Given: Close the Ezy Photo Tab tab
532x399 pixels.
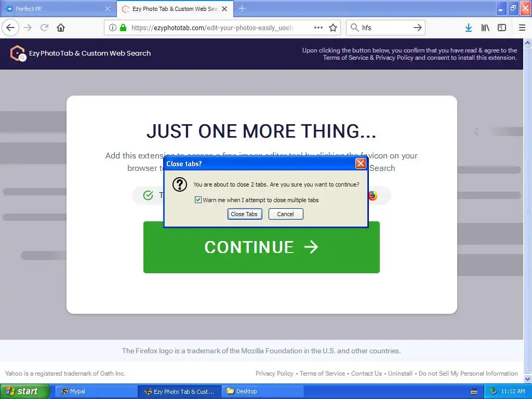Looking at the screenshot, I should point(224,9).
